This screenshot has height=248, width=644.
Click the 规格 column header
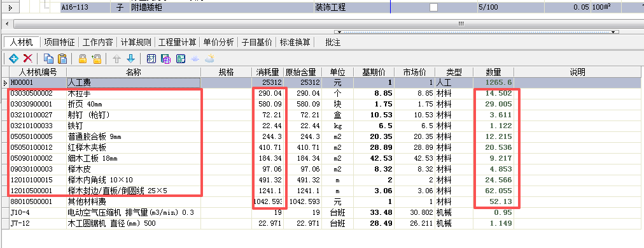point(226,72)
